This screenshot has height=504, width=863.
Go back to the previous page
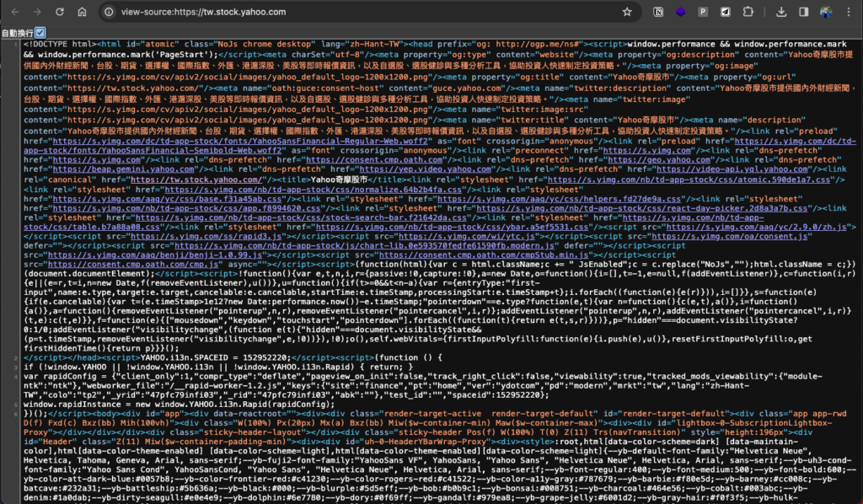[15, 12]
